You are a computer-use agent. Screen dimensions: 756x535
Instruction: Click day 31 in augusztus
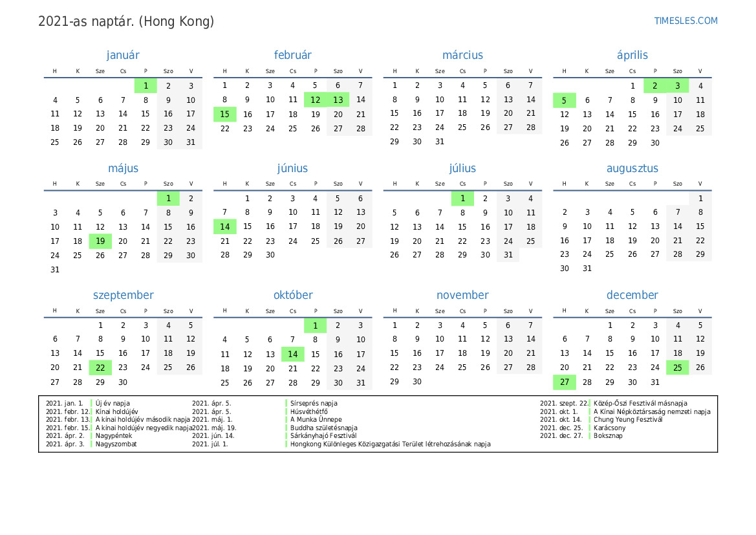[x=587, y=268]
